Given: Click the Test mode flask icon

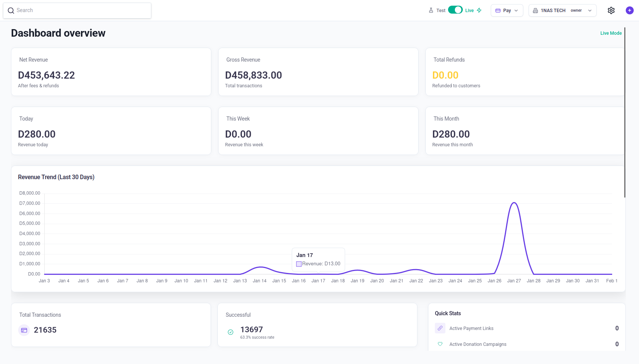Looking at the screenshot, I should click(x=430, y=10).
